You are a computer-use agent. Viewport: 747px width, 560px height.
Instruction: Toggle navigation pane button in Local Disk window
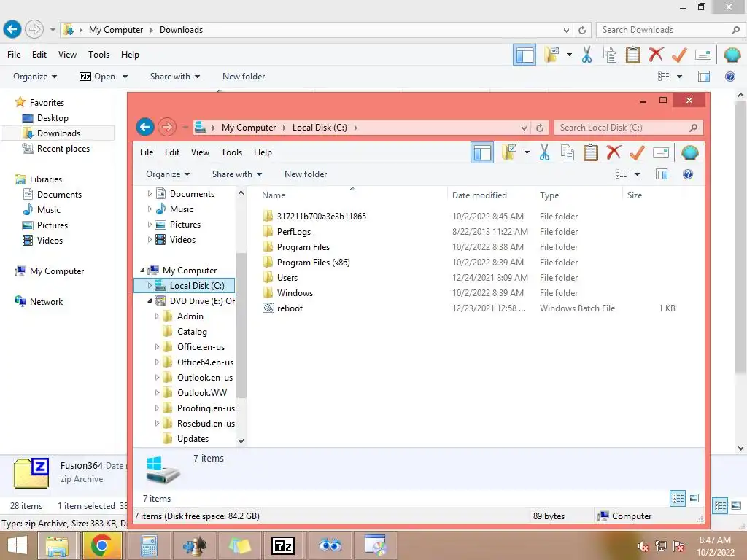click(482, 153)
